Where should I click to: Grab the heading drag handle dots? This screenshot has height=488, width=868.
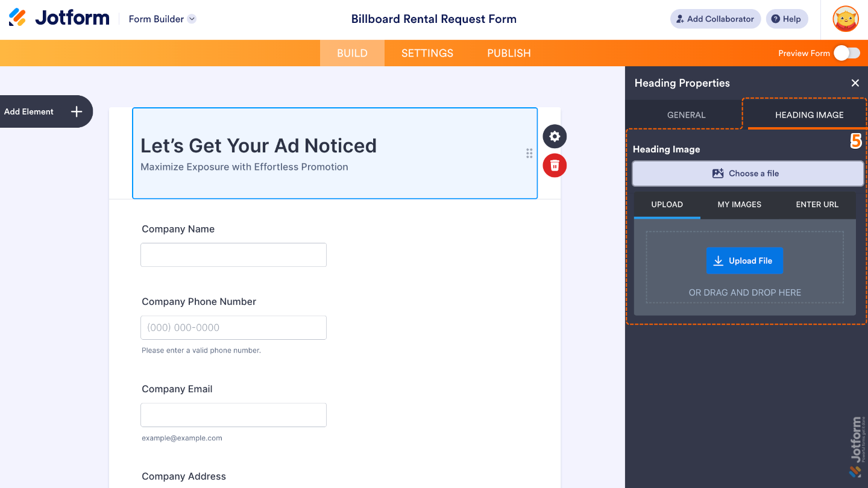click(529, 154)
